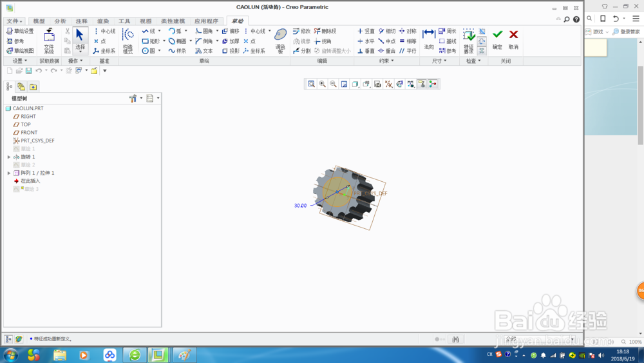
Task: Apply the 水平 horizontal constraint
Action: pyautogui.click(x=366, y=41)
